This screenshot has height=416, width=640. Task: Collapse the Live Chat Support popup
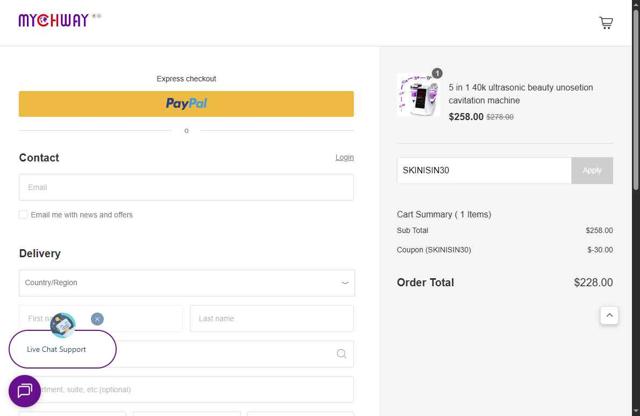(x=97, y=319)
